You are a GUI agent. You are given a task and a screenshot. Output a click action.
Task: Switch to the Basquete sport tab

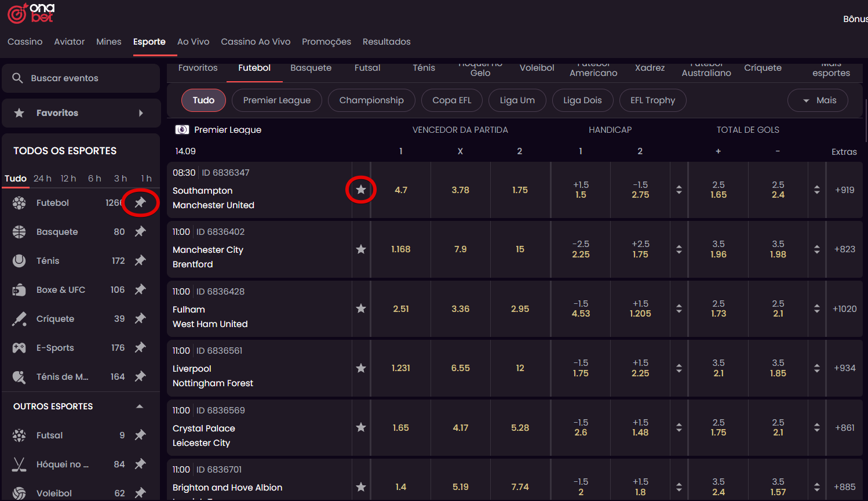311,68
